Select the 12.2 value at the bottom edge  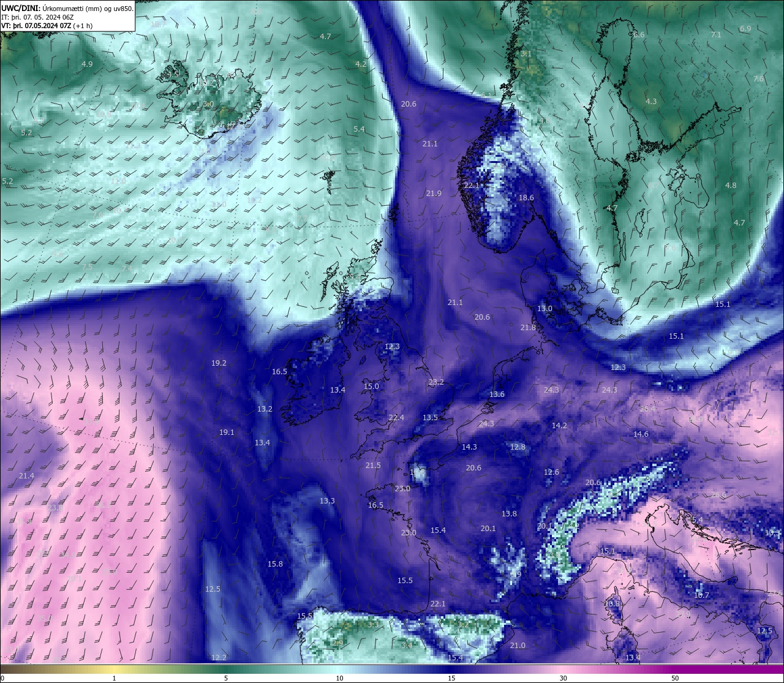219,657
